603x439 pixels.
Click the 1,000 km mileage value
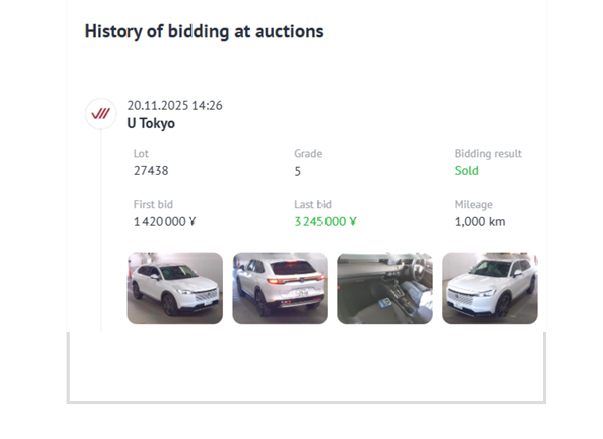point(480,221)
